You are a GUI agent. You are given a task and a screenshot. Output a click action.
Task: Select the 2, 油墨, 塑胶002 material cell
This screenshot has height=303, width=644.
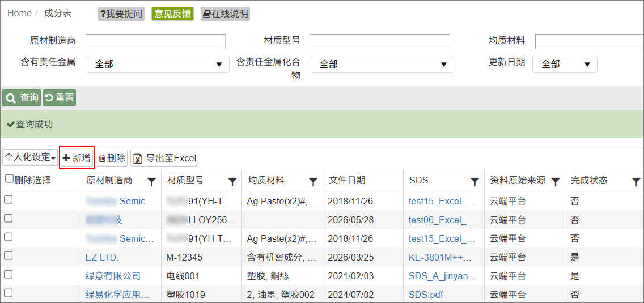coord(281,295)
